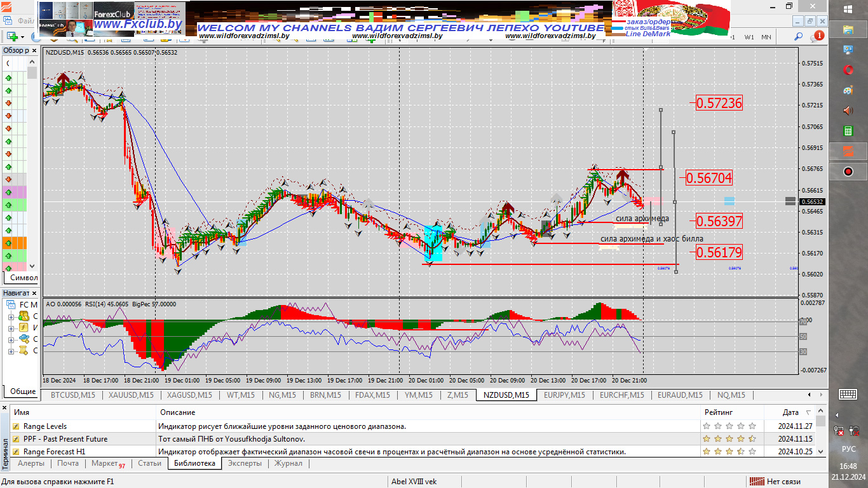
Task: Click the Scripts scroll icon in Navigator
Action: pyautogui.click(x=24, y=350)
